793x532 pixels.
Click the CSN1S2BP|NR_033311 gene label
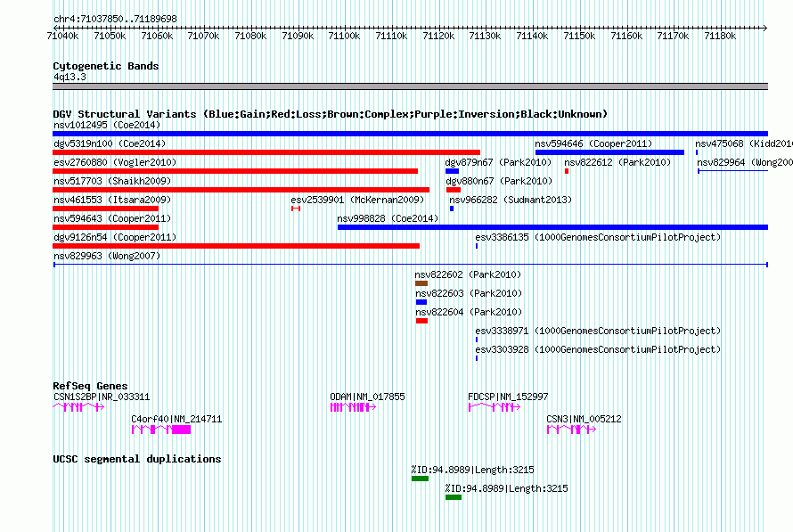(102, 397)
